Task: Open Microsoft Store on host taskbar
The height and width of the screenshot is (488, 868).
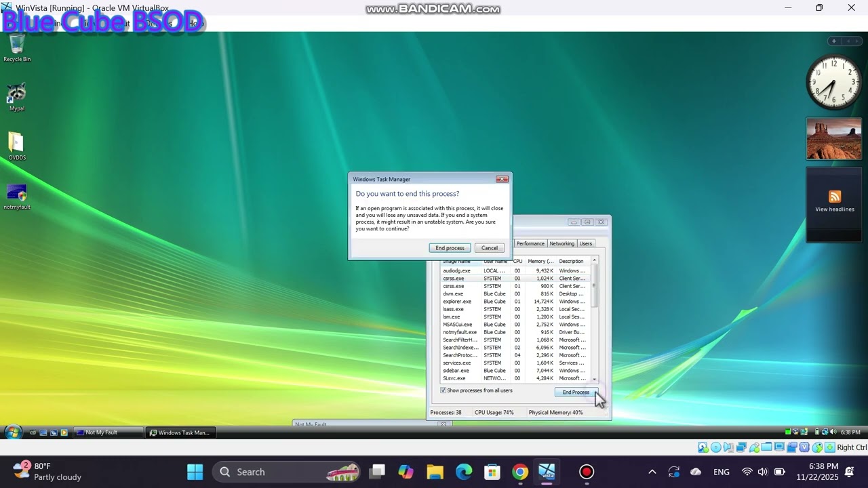Action: 492,472
